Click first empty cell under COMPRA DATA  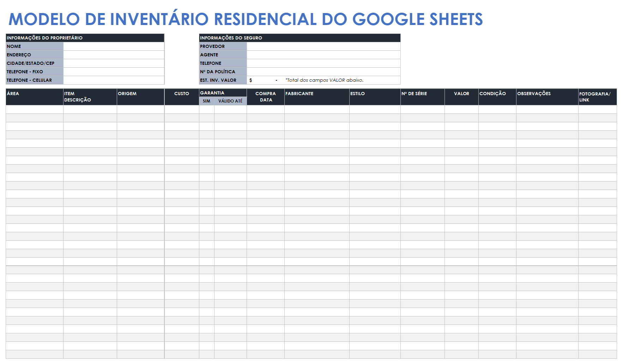pos(266,109)
